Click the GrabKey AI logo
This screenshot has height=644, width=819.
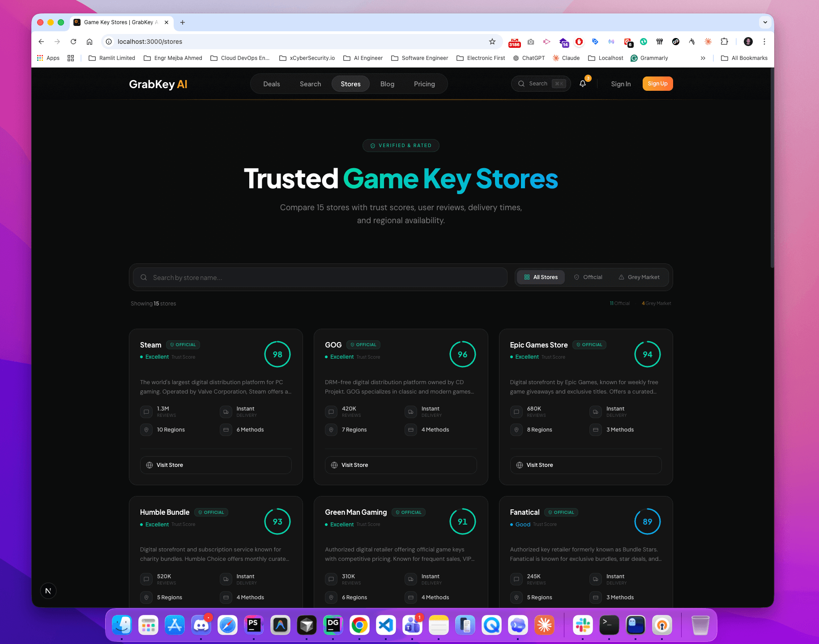(x=158, y=84)
